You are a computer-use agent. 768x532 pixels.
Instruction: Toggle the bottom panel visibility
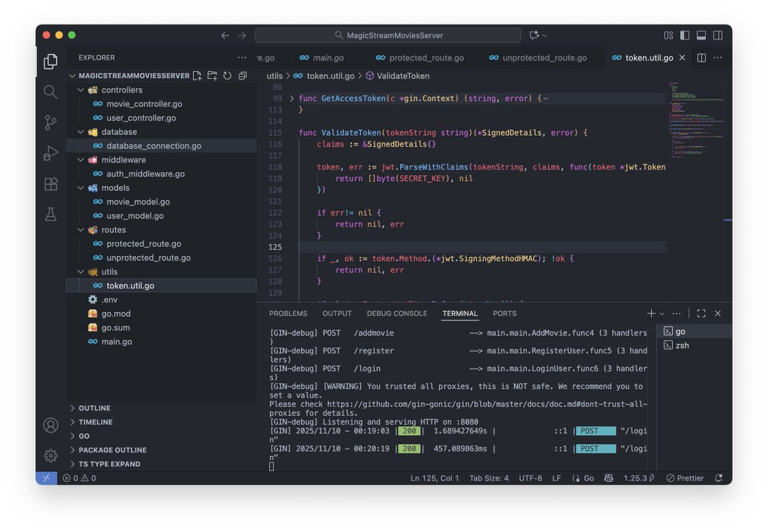701,35
